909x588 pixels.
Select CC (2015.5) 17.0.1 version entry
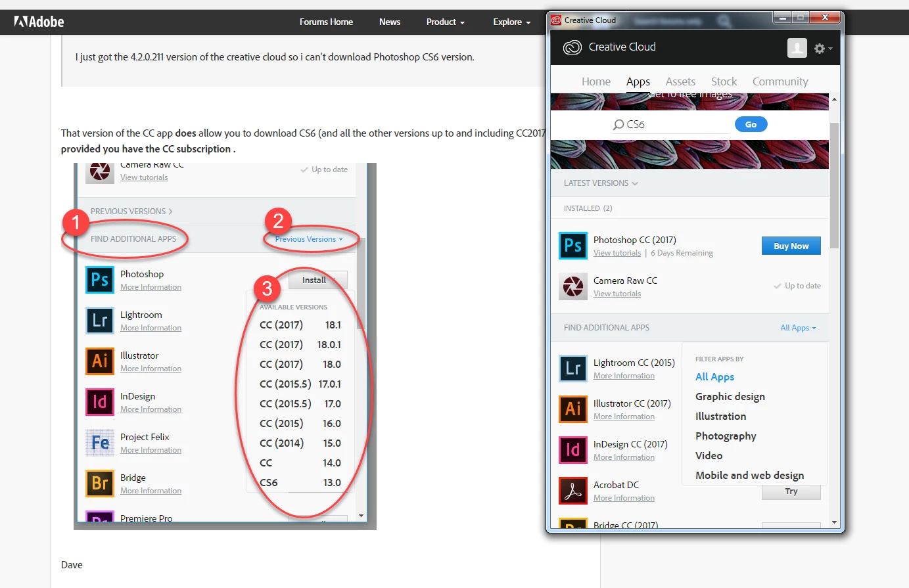[x=300, y=384]
